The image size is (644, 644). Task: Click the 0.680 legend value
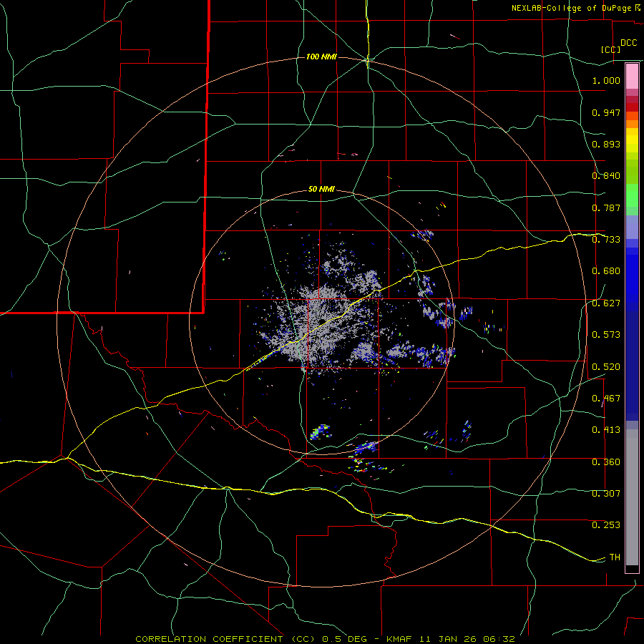tap(606, 271)
